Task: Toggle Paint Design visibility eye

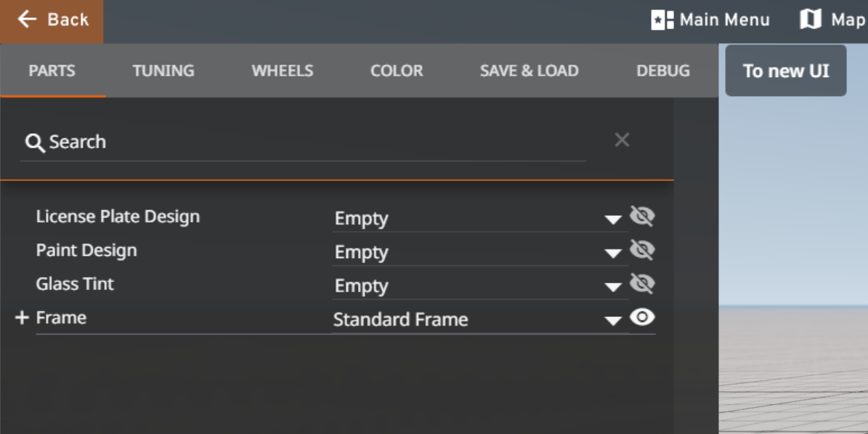Action: click(x=642, y=250)
